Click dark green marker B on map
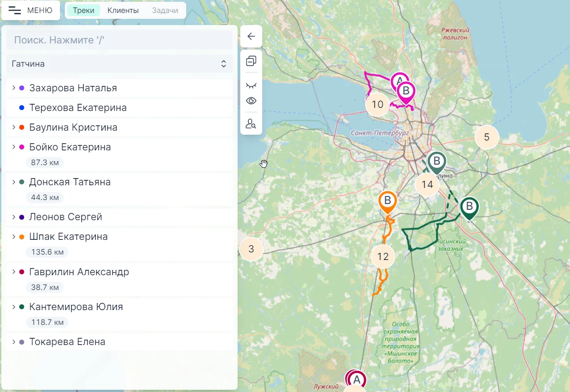 469,207
